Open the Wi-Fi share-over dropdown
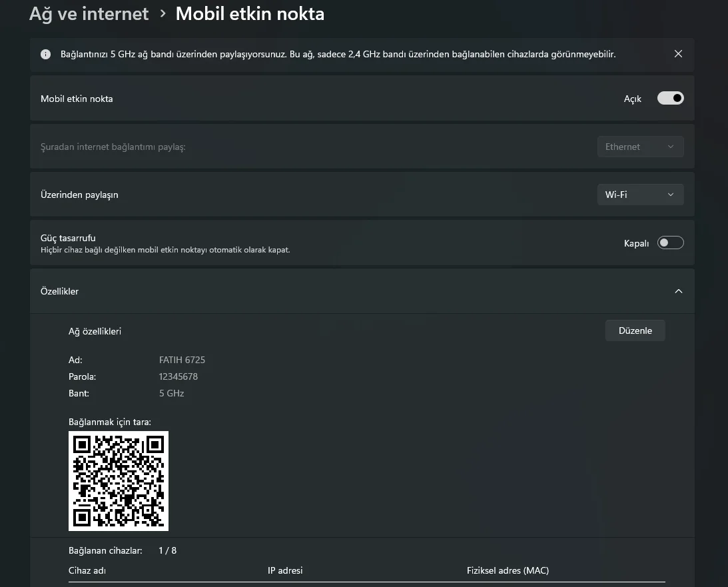 pyautogui.click(x=640, y=195)
